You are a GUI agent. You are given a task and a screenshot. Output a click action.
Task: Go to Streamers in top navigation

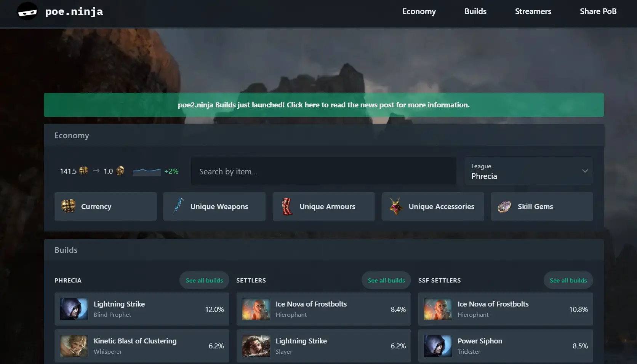533,11
